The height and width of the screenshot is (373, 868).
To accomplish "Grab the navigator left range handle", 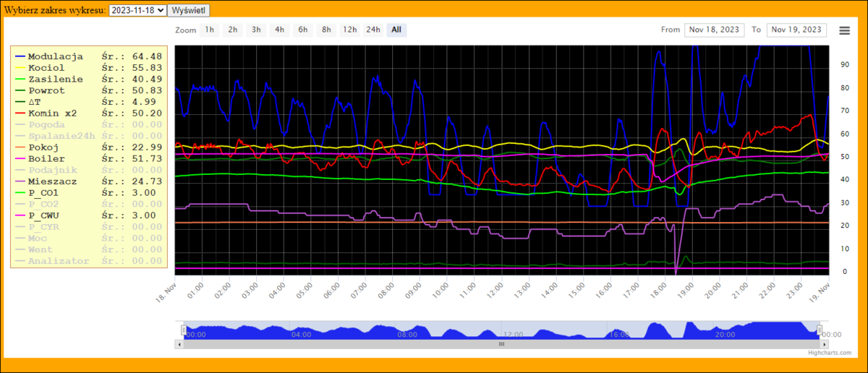I will click(183, 330).
